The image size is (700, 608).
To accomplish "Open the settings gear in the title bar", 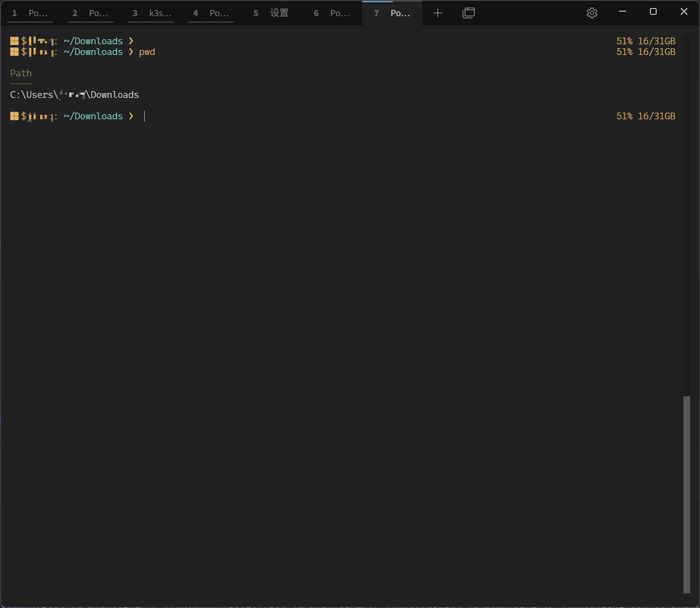I will (592, 13).
